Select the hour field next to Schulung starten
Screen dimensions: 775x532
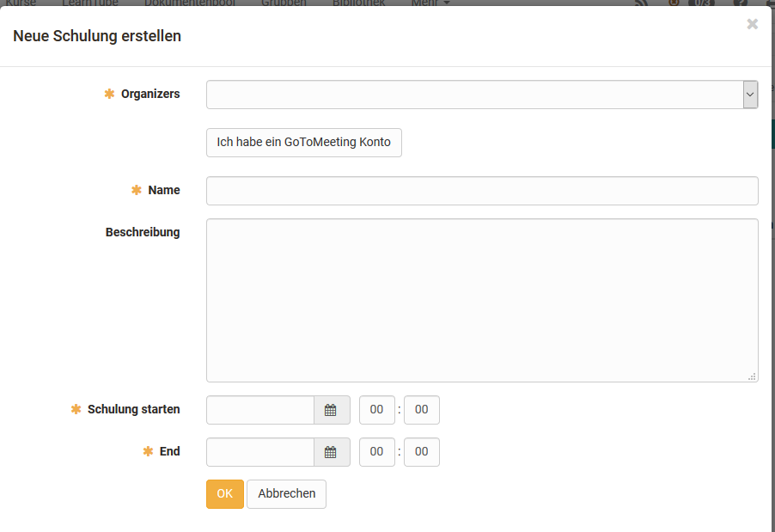(376, 410)
